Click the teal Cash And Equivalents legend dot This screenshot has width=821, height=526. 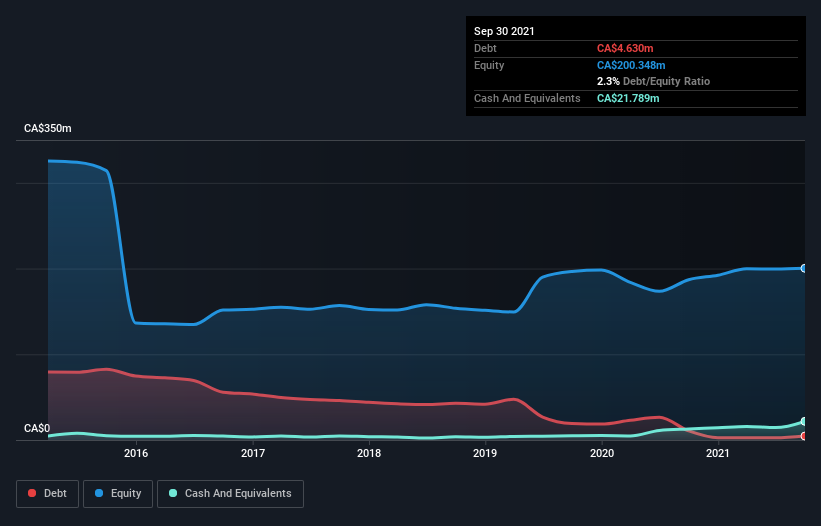coord(173,493)
